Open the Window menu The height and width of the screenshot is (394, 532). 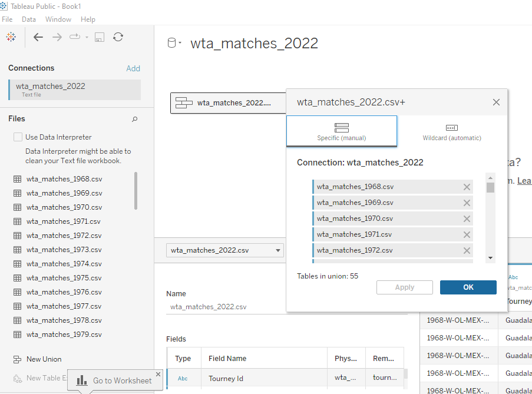(58, 19)
